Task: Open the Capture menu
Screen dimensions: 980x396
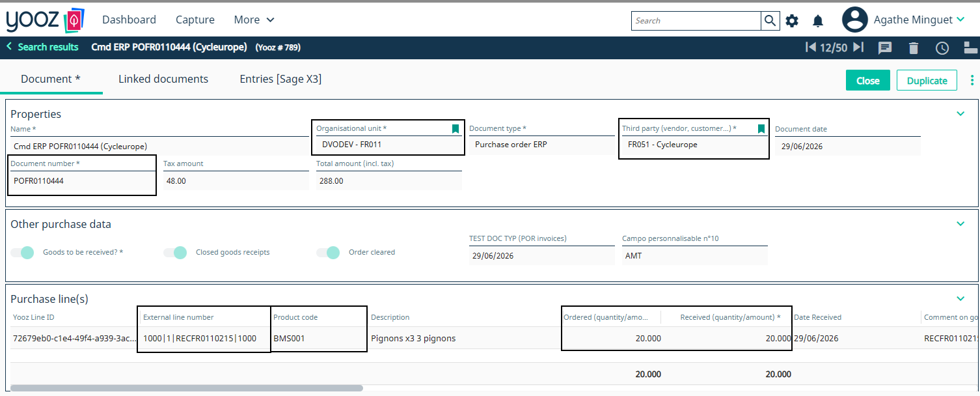Action: [x=195, y=20]
